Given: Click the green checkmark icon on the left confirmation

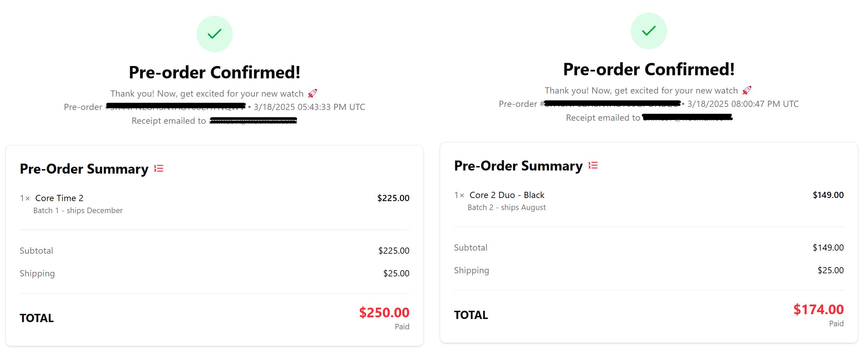Looking at the screenshot, I should [x=214, y=33].
